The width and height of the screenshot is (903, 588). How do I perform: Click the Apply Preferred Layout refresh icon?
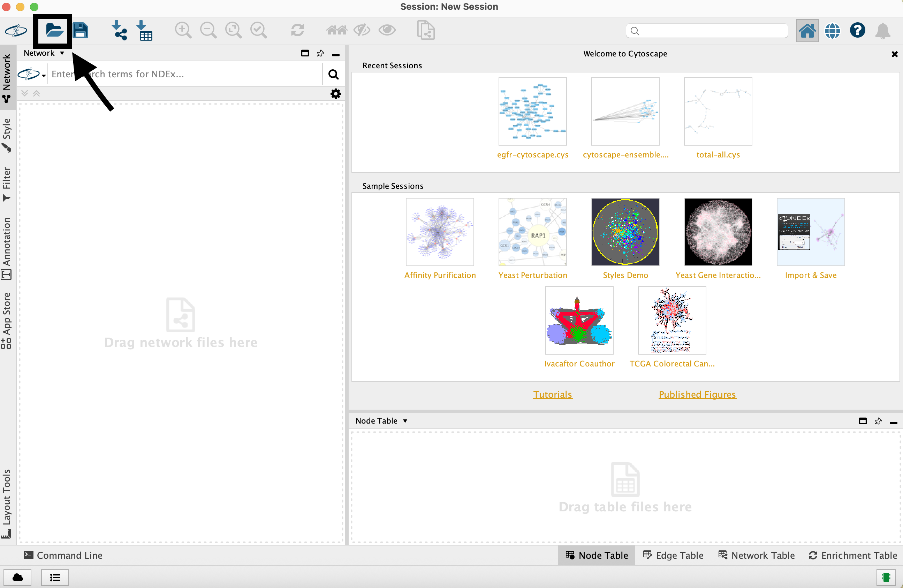point(297,30)
